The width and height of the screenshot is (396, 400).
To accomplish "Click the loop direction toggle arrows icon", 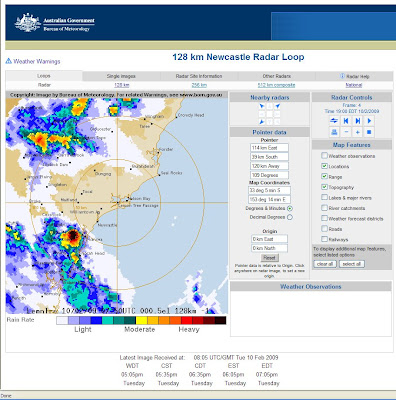I will tap(334, 121).
